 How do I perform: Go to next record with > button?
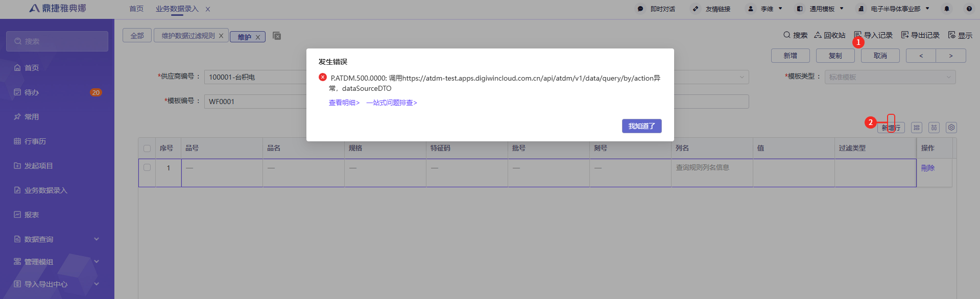(x=951, y=56)
